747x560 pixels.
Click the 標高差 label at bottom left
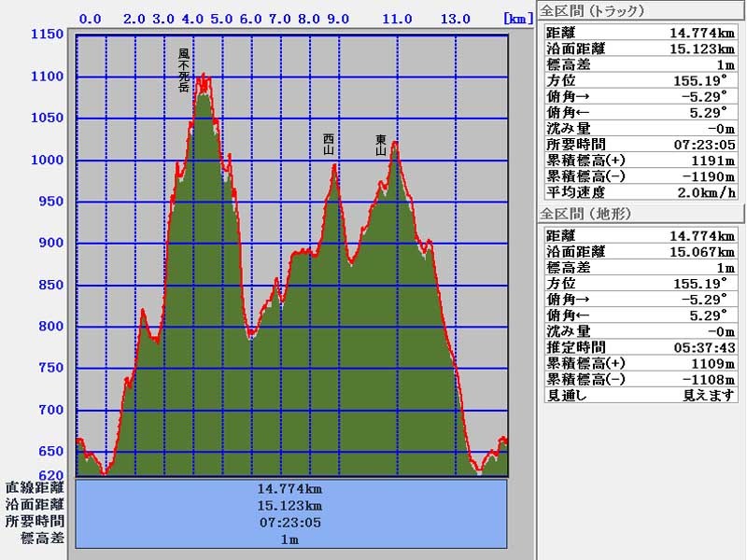(42, 539)
